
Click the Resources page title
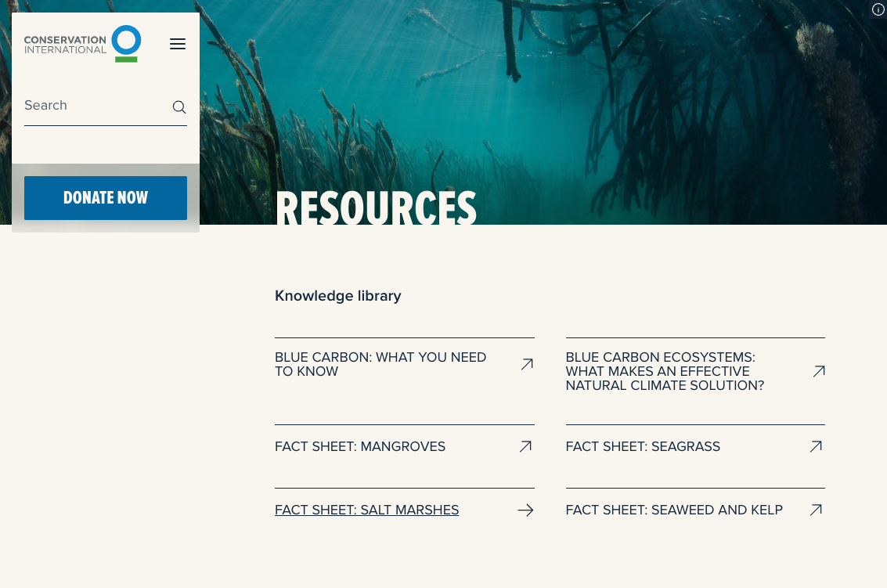(x=376, y=208)
